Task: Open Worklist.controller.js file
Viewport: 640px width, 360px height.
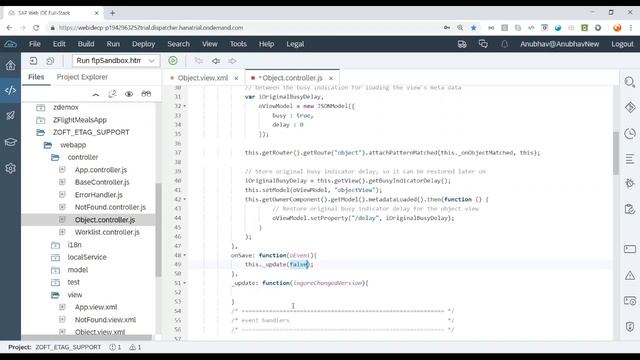Action: point(107,232)
